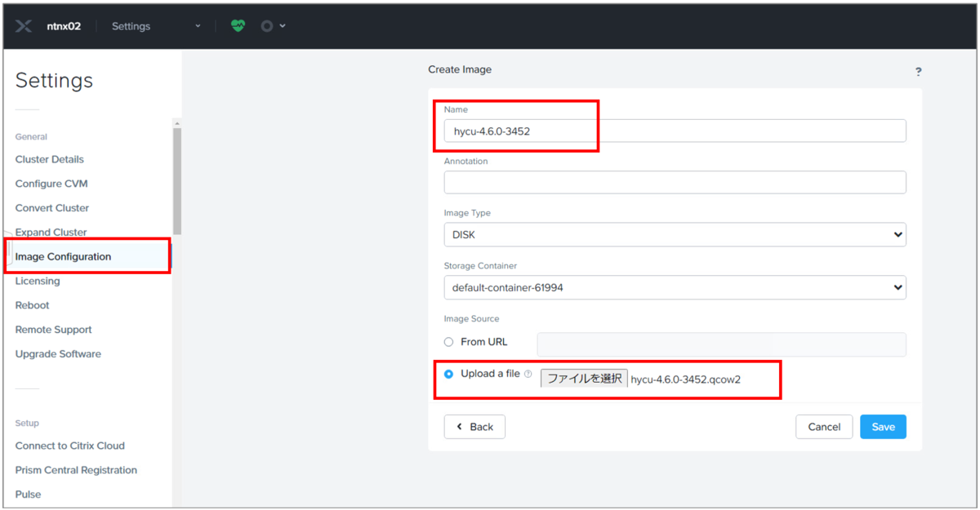Open the help question mark icon
The height and width of the screenshot is (510, 980).
(919, 72)
